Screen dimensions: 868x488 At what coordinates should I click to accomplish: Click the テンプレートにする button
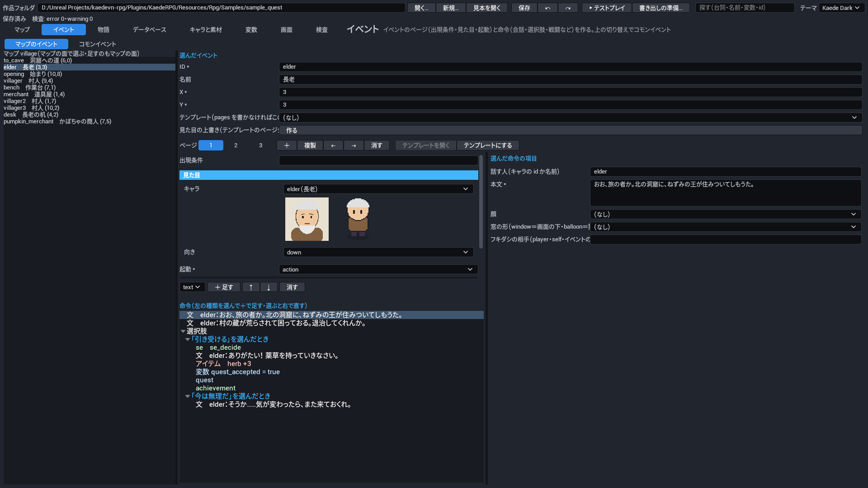coord(488,145)
